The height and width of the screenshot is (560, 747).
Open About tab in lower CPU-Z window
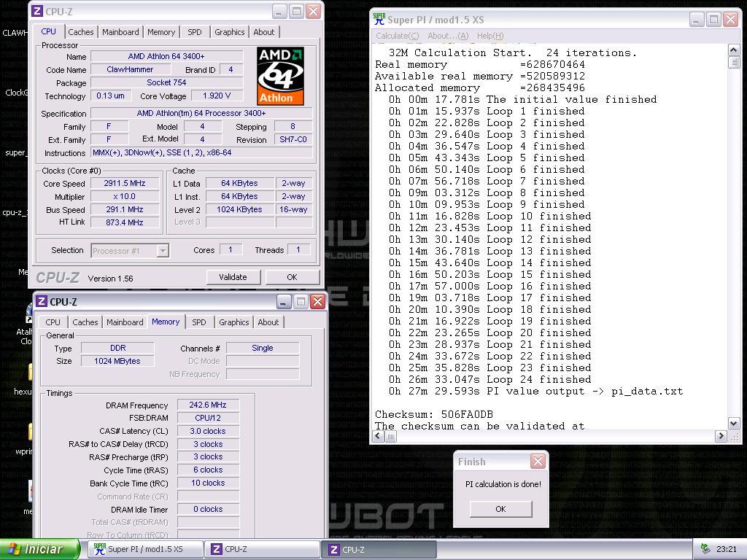coord(268,322)
